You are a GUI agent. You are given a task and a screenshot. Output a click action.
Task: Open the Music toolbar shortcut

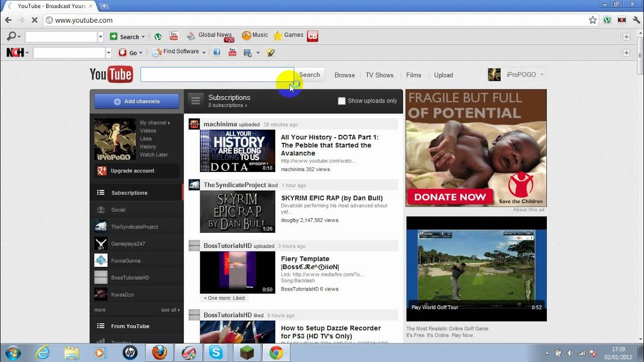tap(255, 36)
